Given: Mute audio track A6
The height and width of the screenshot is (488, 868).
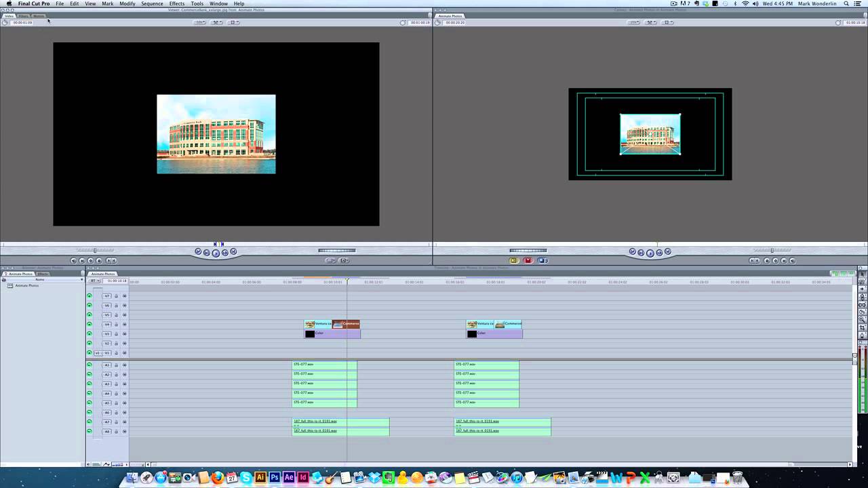Looking at the screenshot, I should (90, 413).
